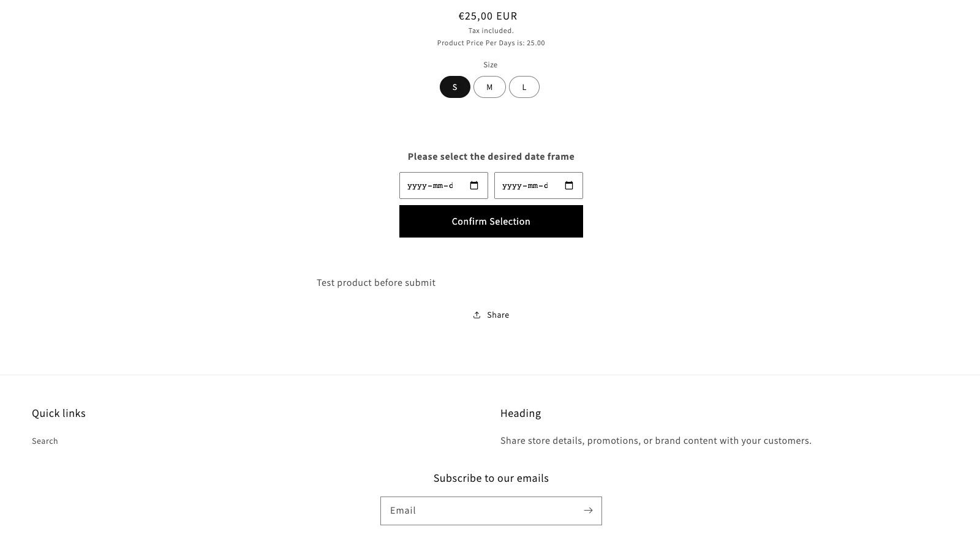
Task: Select size S option
Action: pos(455,87)
